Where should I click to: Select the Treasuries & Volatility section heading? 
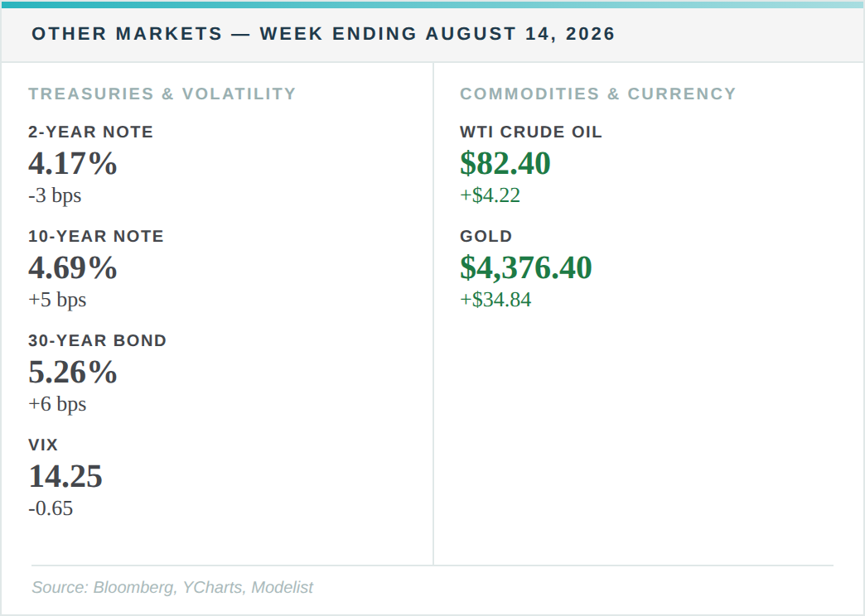(x=162, y=94)
